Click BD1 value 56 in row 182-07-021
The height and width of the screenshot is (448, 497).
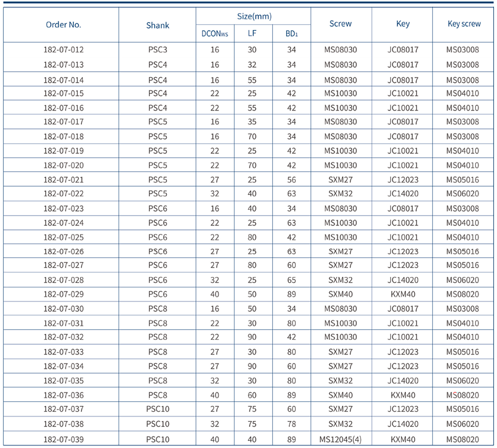click(x=291, y=180)
